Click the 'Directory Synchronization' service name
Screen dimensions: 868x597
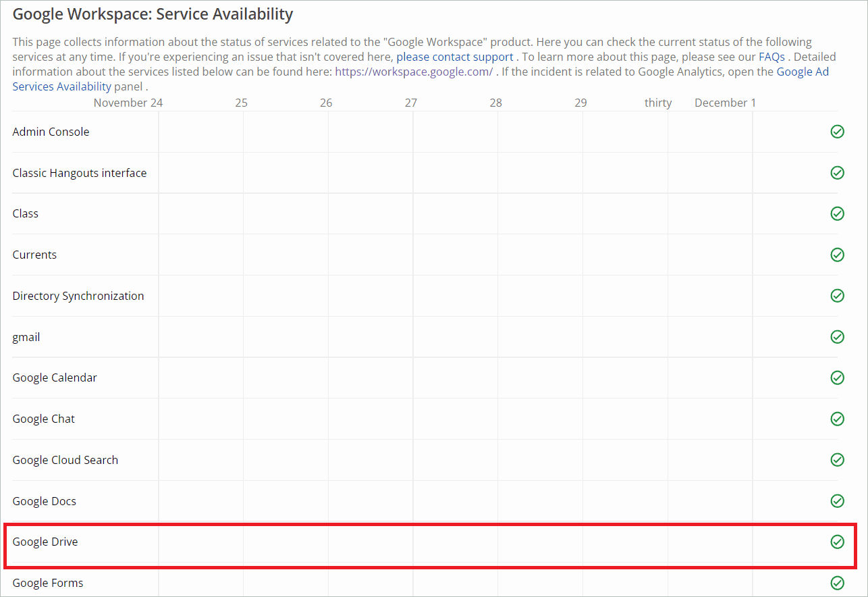pyautogui.click(x=78, y=296)
